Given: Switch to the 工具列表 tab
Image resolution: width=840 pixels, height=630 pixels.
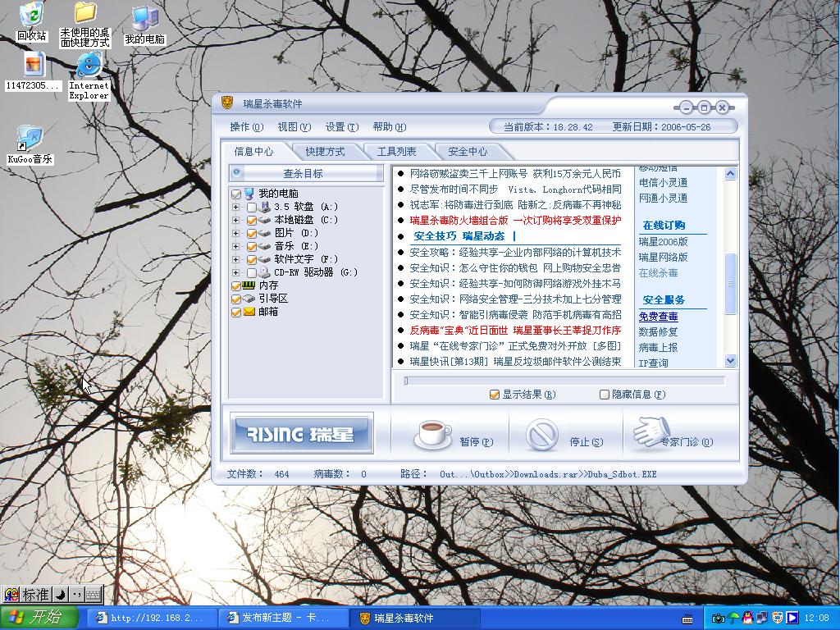Looking at the screenshot, I should 396,152.
